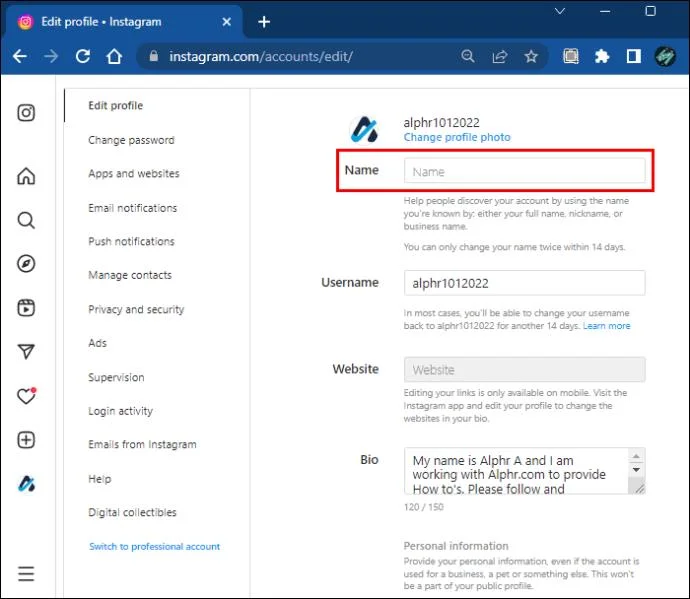
Task: Click Switch to professional account
Action: (154, 547)
